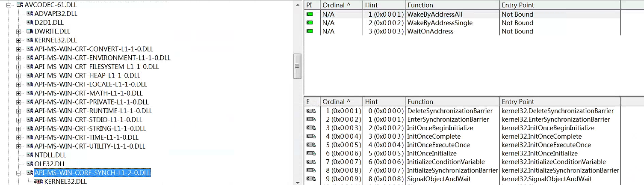This screenshot has height=185, width=644.
Task: Click the module icon next to D2D1.DLL
Action: [x=30, y=22]
